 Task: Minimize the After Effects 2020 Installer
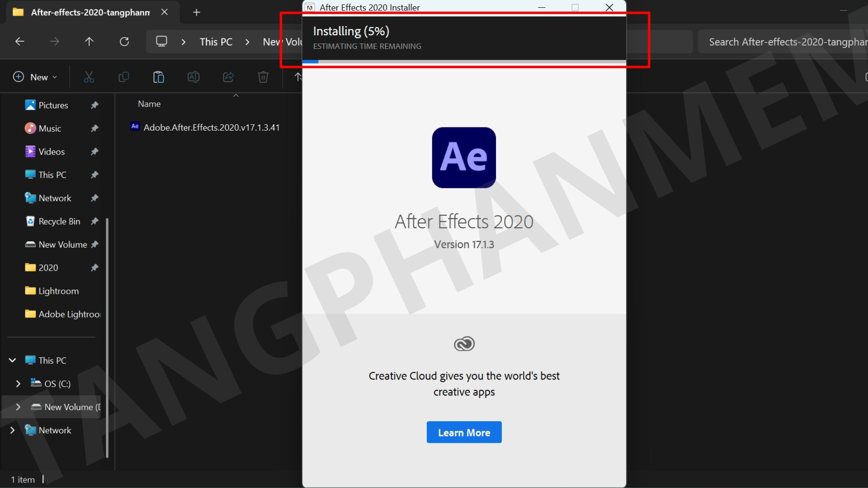(542, 7)
